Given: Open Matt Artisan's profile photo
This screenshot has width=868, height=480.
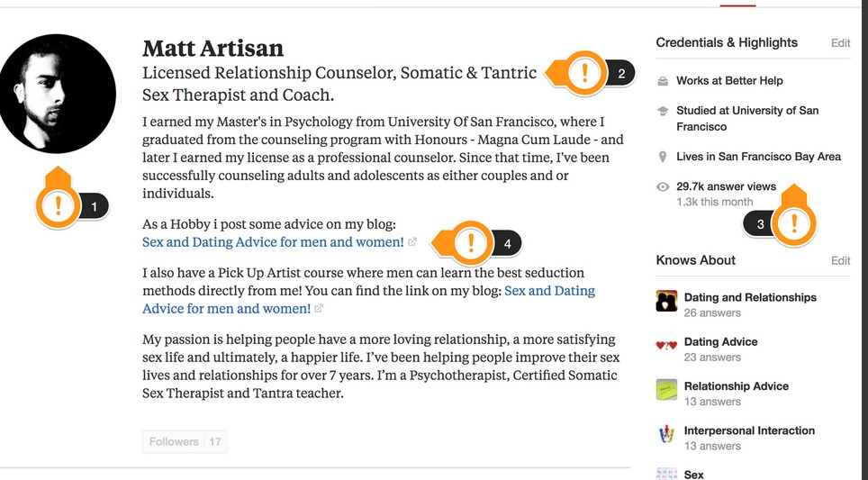Looking at the screenshot, I should [x=56, y=94].
